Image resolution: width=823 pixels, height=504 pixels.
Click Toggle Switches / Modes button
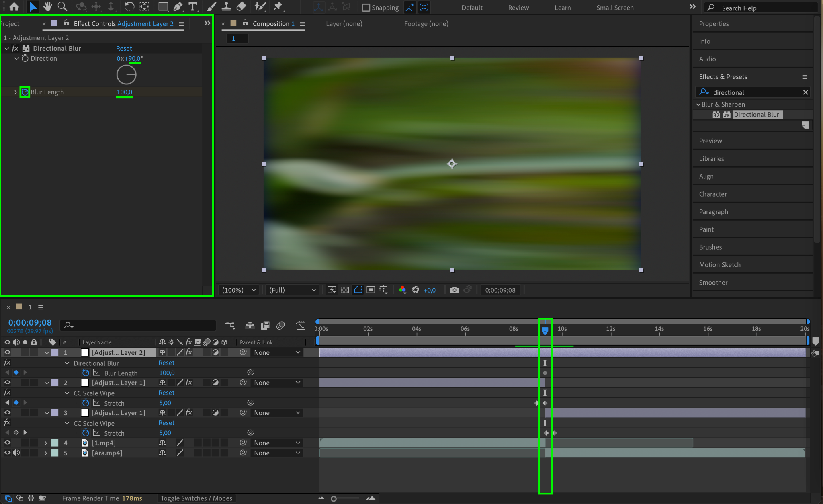[x=196, y=498]
